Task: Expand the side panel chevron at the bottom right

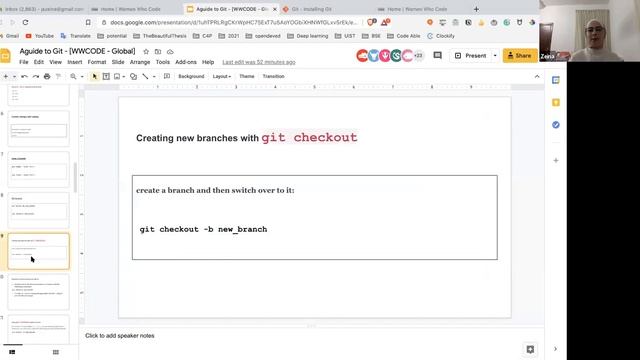Action: [555, 349]
